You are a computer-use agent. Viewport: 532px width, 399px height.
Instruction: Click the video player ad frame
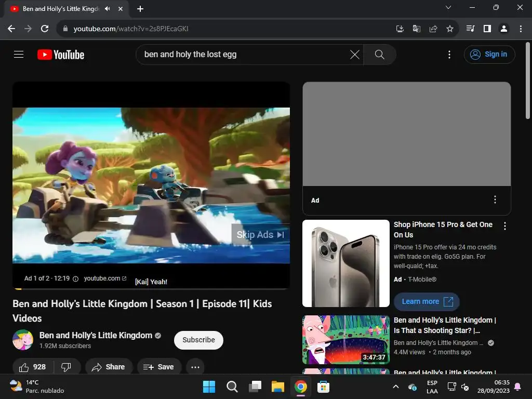point(151,185)
